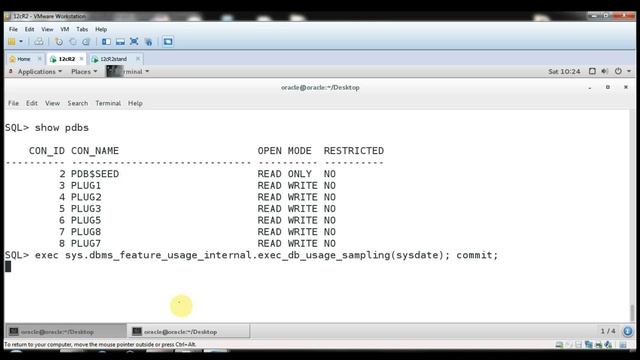Click the accessibility/screen icon in GNOME bar
The height and width of the screenshot is (360, 640).
[592, 71]
